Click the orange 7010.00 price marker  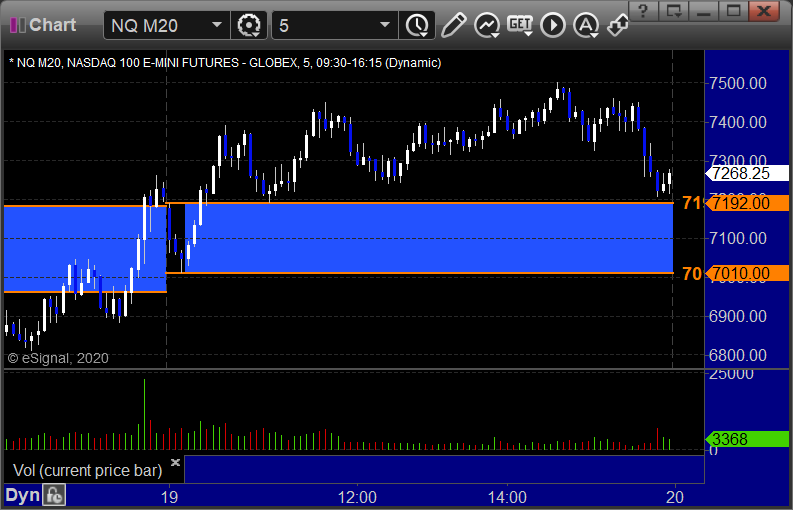747,273
